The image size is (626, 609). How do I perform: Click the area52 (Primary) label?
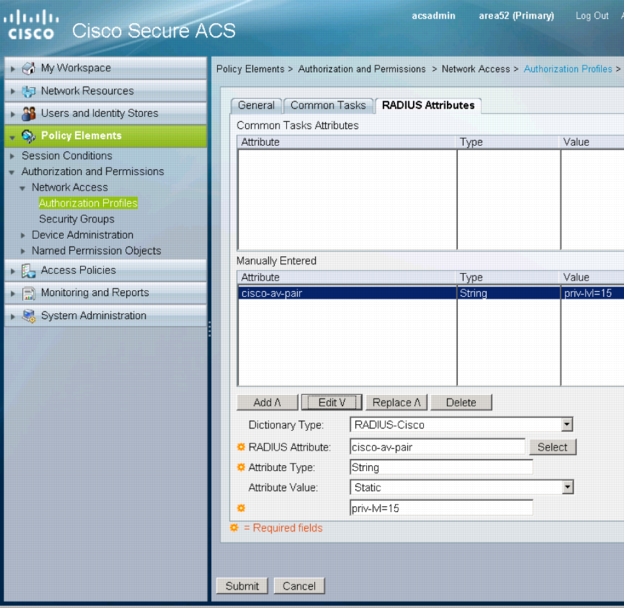516,16
